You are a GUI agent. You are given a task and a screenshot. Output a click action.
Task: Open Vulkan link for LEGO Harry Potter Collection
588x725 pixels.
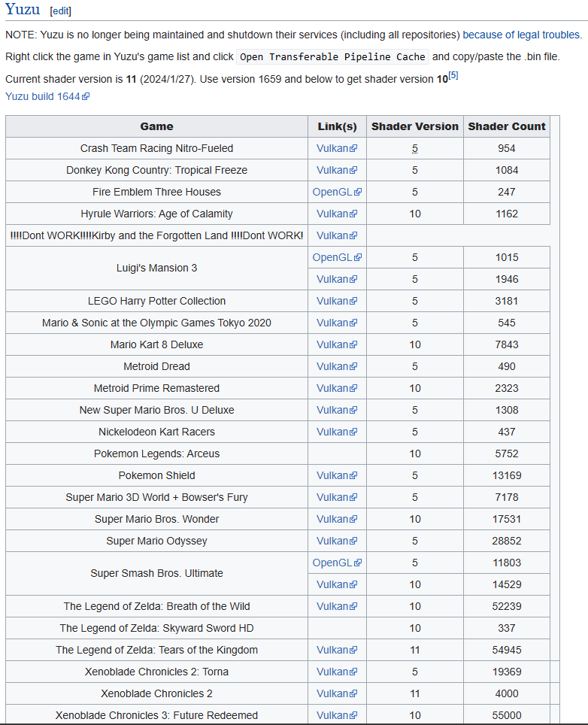coord(337,301)
